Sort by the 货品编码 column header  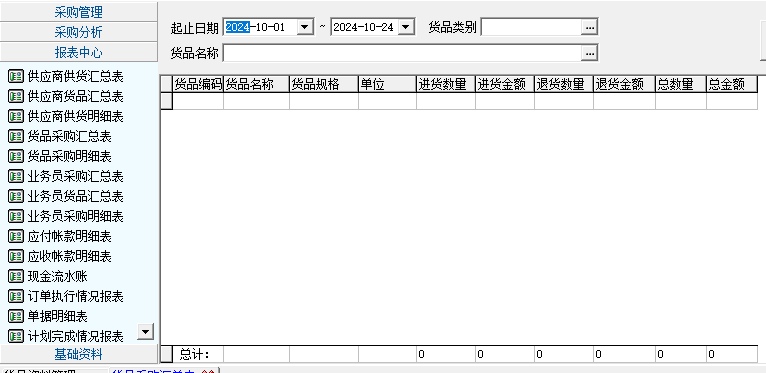click(x=198, y=84)
